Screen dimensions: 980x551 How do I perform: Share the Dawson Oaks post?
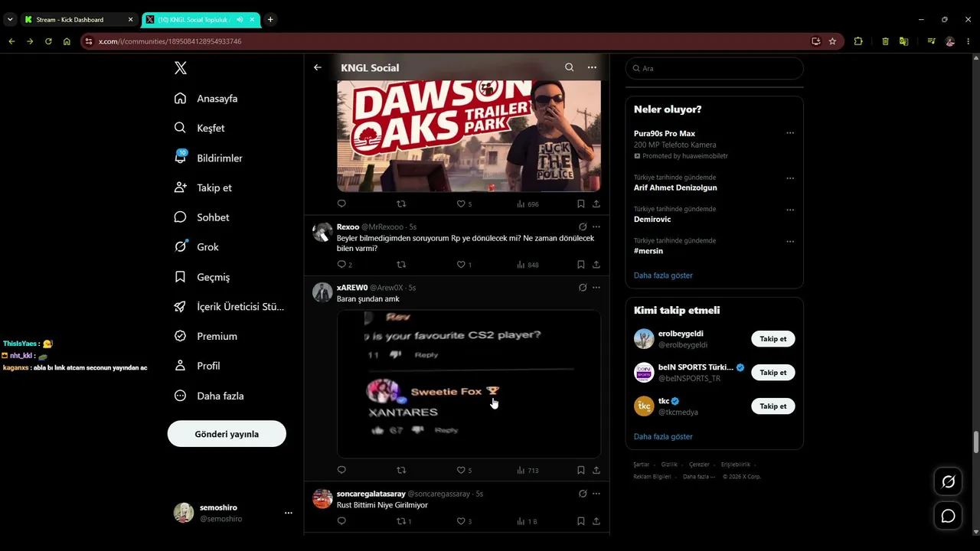pos(596,204)
